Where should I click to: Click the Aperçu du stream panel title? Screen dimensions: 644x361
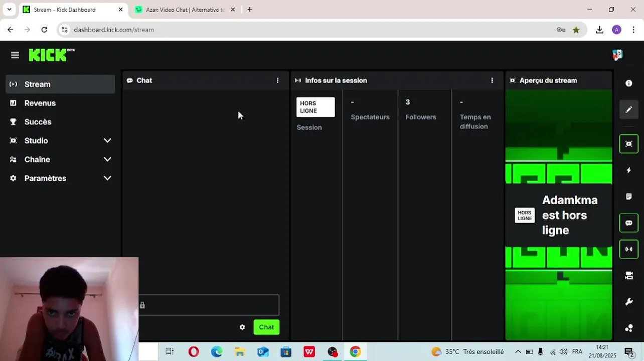(548, 80)
